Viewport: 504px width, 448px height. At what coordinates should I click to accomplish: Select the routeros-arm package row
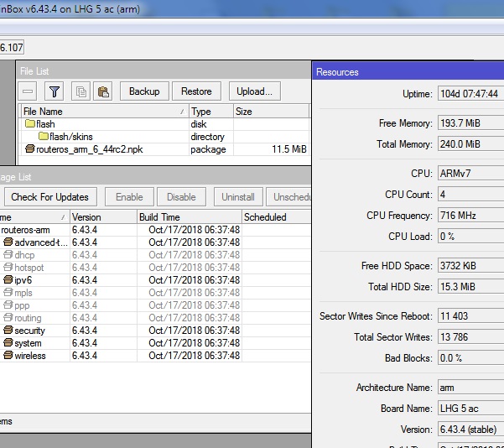point(155,230)
